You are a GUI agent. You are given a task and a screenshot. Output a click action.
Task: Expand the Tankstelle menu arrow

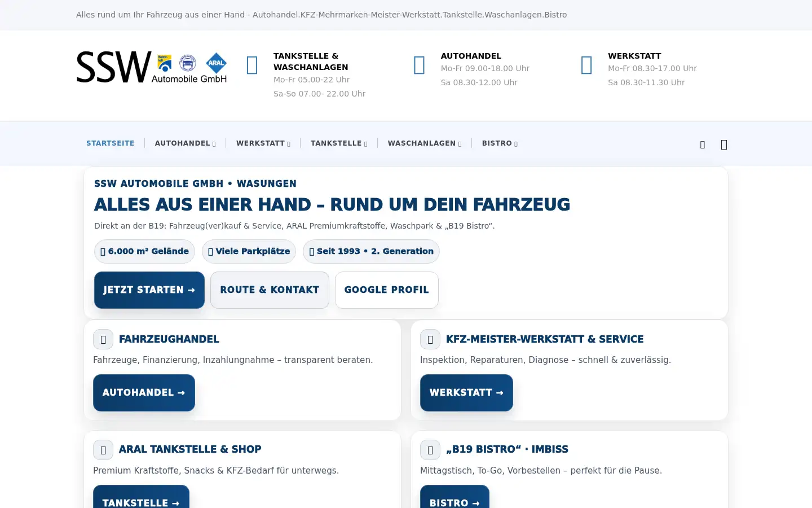tap(366, 144)
